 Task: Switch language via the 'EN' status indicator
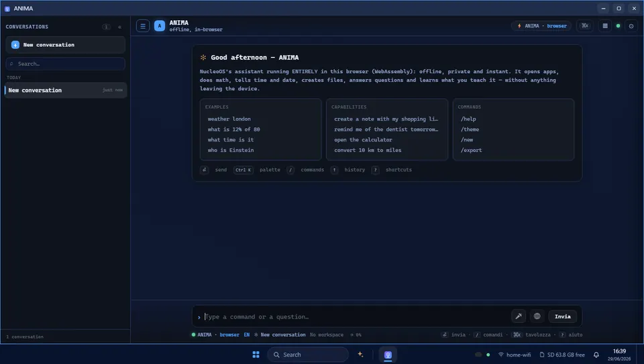[246, 335]
